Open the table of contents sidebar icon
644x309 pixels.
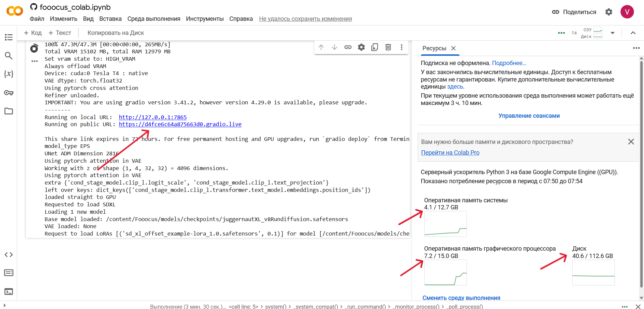(9, 37)
